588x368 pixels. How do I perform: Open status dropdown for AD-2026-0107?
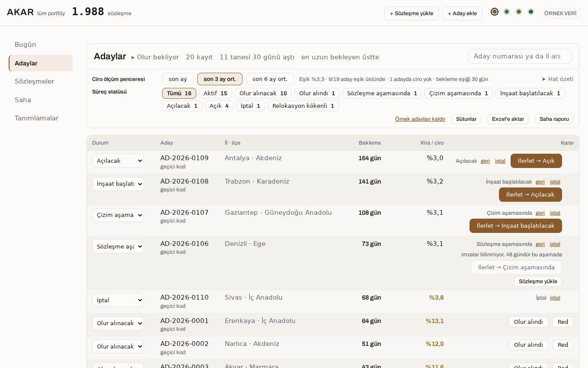click(118, 215)
